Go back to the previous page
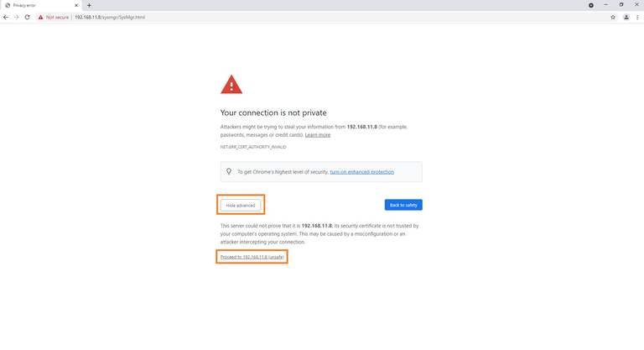The image size is (644, 350). pyautogui.click(x=7, y=17)
